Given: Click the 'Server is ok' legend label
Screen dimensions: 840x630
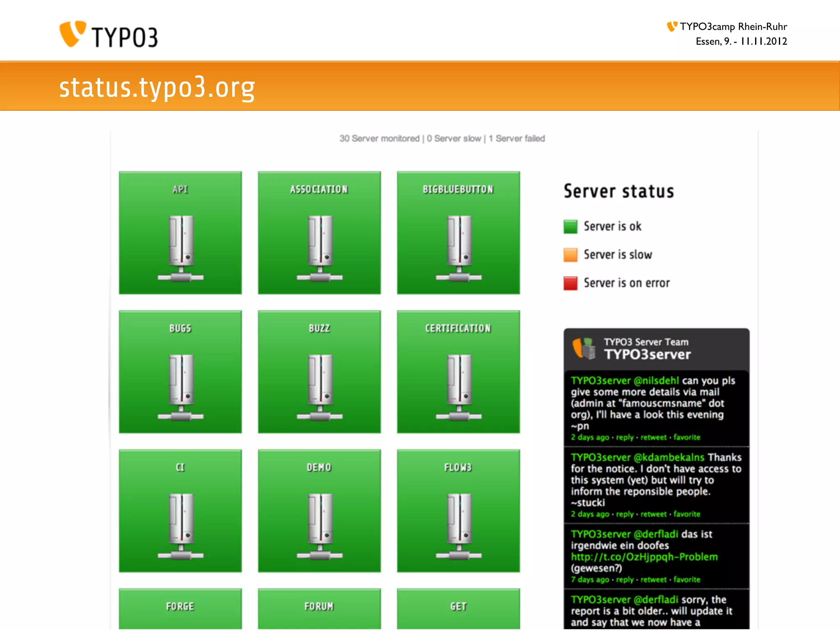Looking at the screenshot, I should click(x=613, y=226).
